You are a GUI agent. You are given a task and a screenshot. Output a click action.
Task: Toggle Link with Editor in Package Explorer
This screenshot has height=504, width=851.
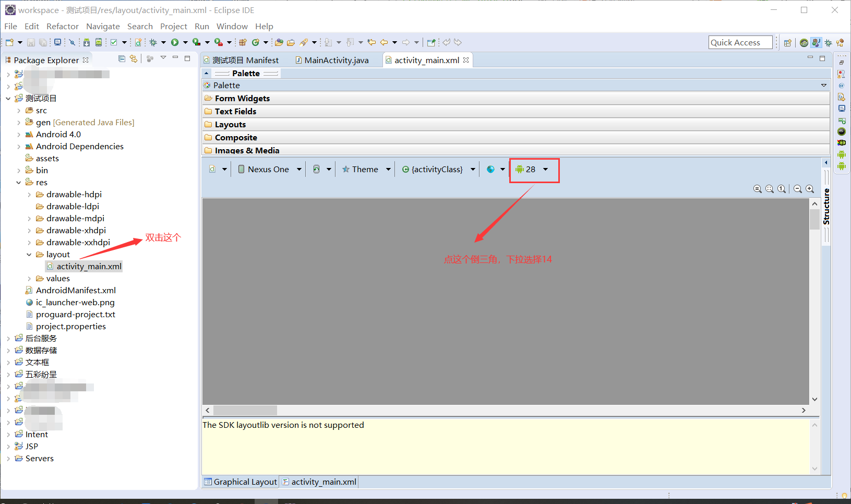134,59
